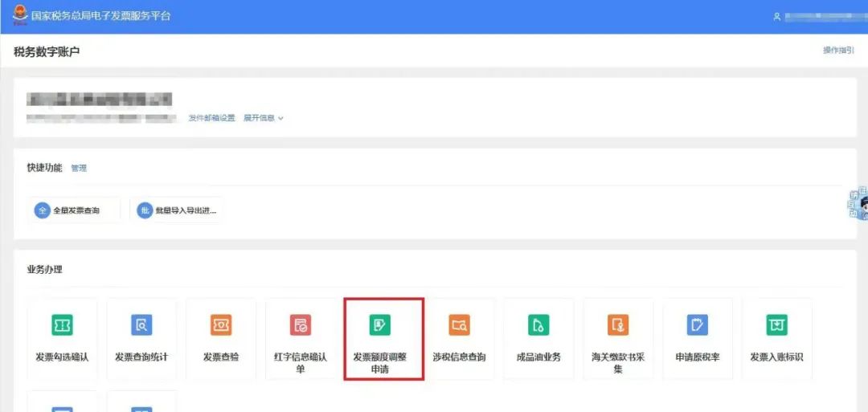Viewport: 868px width, 412px height.
Task: Open 全量发票查询 shortcut button
Action: pos(74,210)
